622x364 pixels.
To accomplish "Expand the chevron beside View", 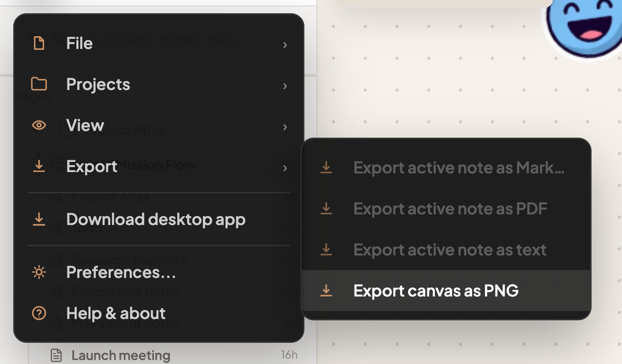I will pos(285,127).
